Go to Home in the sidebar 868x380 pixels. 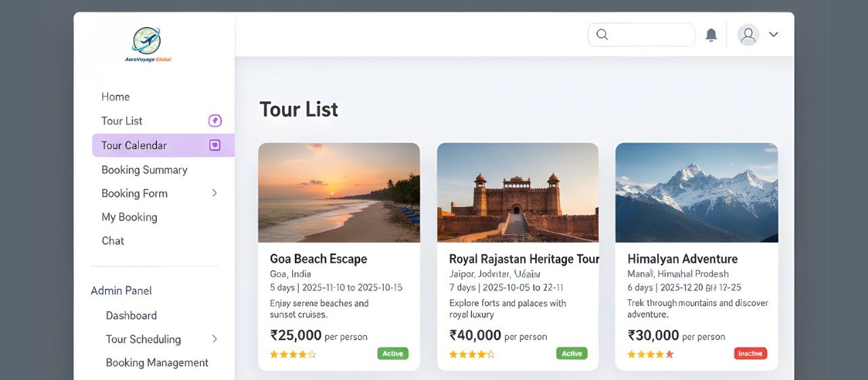pos(115,97)
